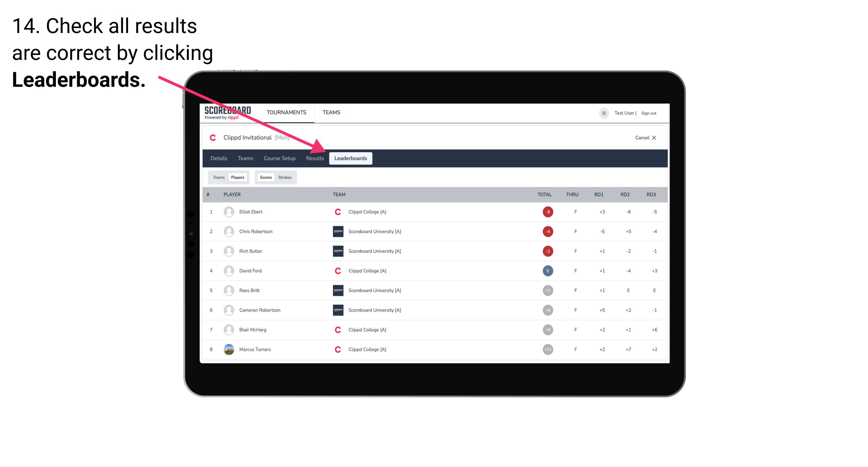Toggle to Strokes leaderboard view
Image resolution: width=868 pixels, height=467 pixels.
(x=285, y=177)
